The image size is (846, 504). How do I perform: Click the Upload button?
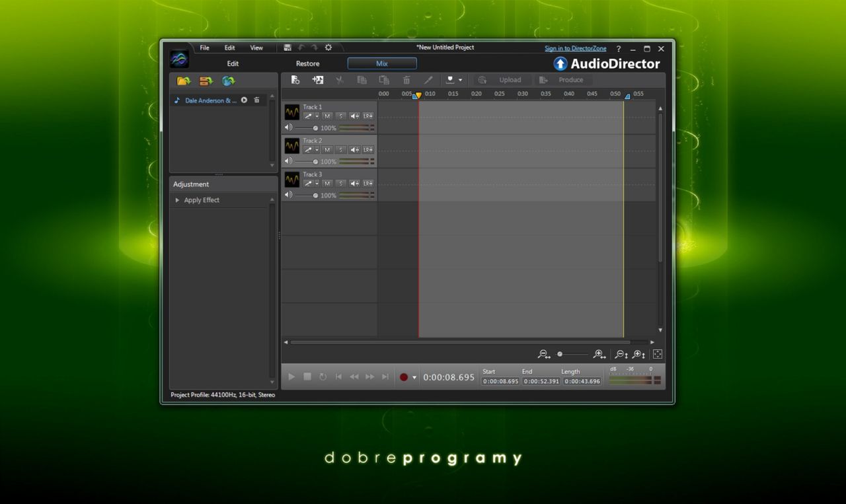click(x=503, y=80)
